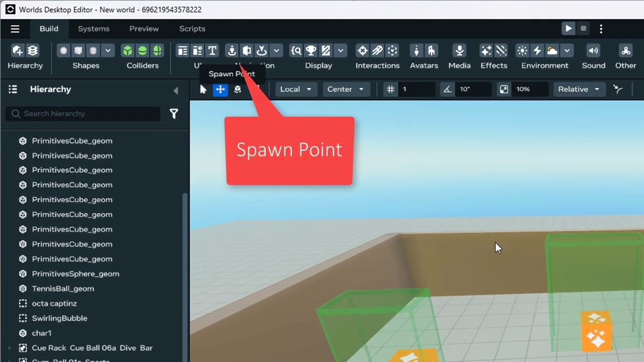Screen dimensions: 644x362
Task: Click the cloud weather icon in Environment
Action: [x=552, y=51]
